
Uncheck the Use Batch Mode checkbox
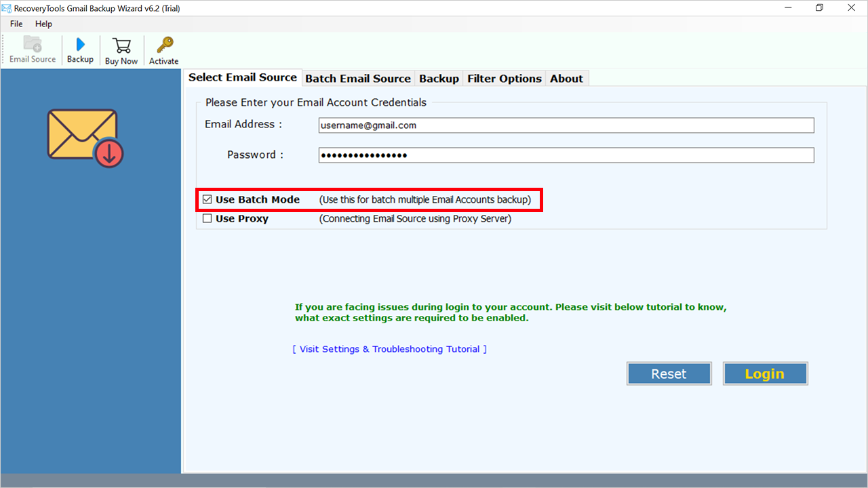tap(208, 200)
